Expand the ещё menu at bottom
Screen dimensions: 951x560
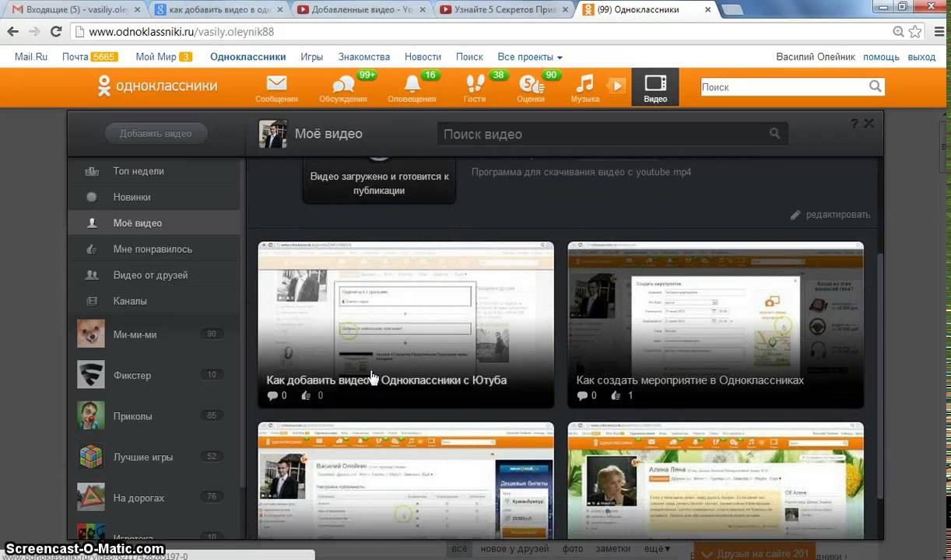pos(657,549)
